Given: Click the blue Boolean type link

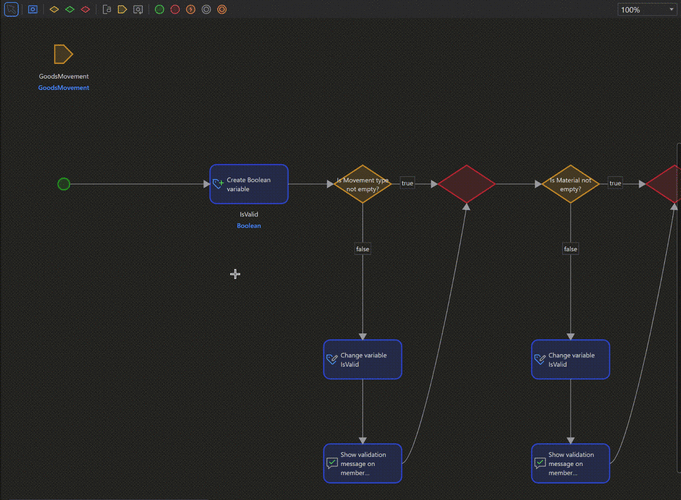Looking at the screenshot, I should coord(249,226).
